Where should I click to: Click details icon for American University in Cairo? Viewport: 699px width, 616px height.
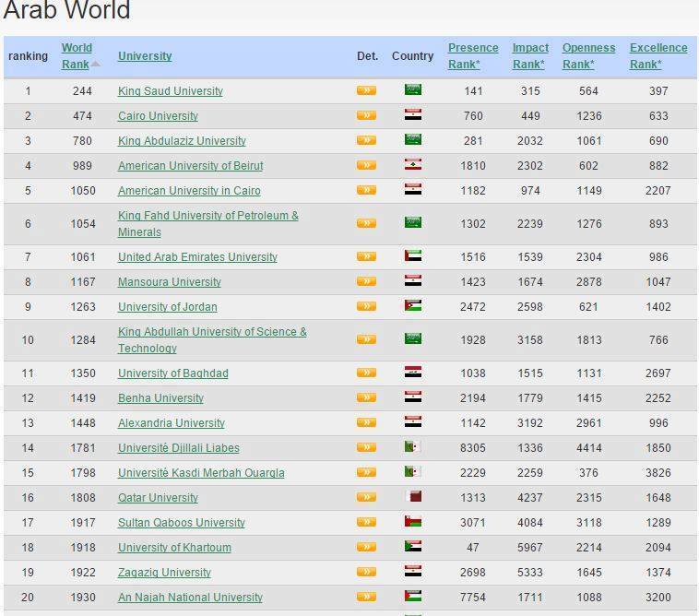coord(366,190)
